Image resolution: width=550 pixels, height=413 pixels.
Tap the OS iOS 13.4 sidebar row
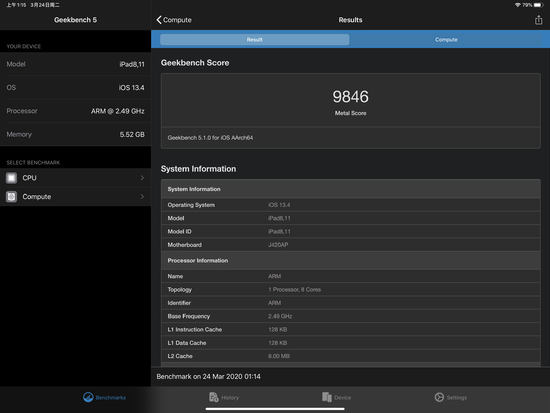[75, 87]
